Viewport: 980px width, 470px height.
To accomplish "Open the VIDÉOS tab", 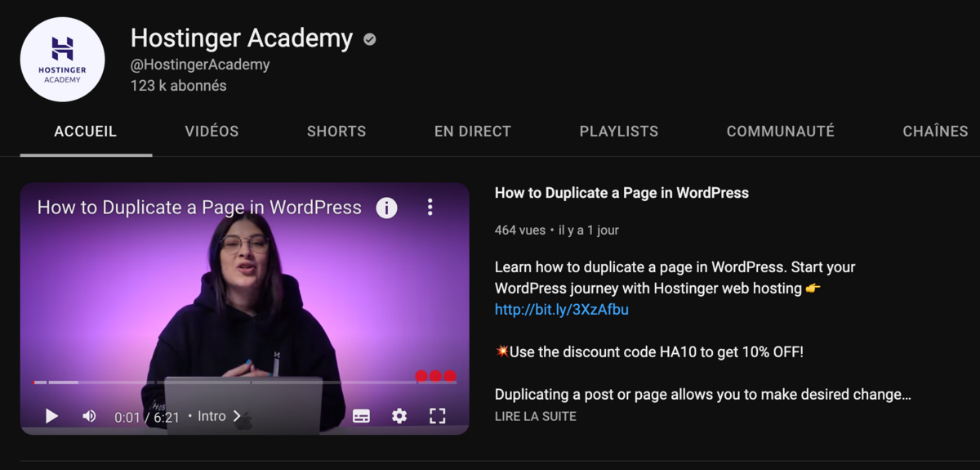I will tap(212, 131).
